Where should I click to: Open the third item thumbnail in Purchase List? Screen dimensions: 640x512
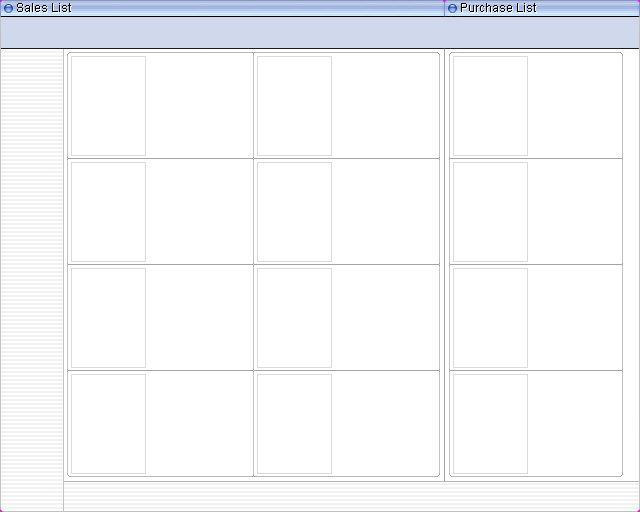pos(490,318)
